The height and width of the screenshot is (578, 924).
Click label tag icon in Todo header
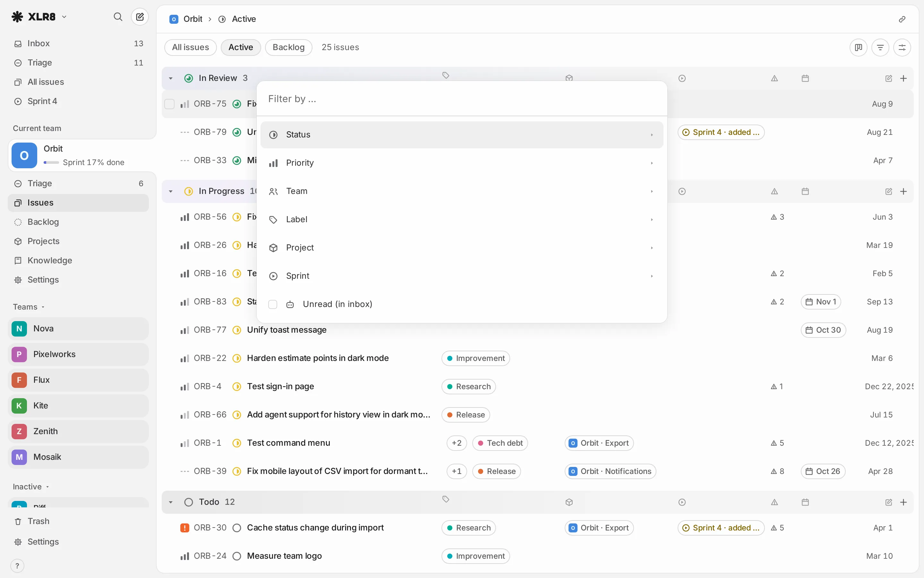click(x=446, y=499)
